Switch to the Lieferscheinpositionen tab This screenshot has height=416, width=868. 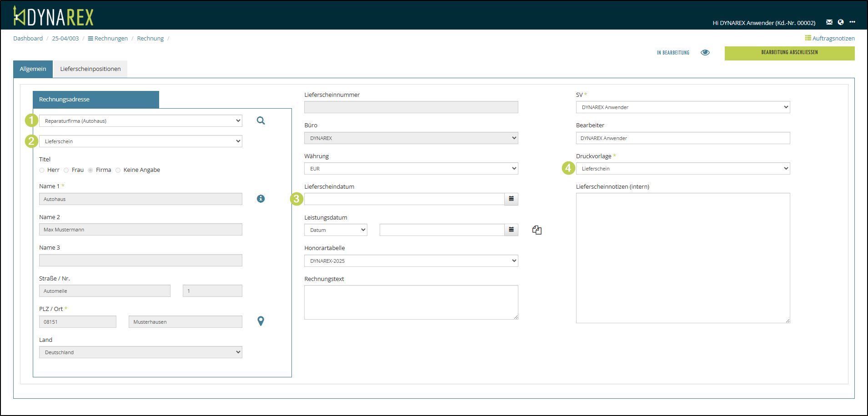90,69
